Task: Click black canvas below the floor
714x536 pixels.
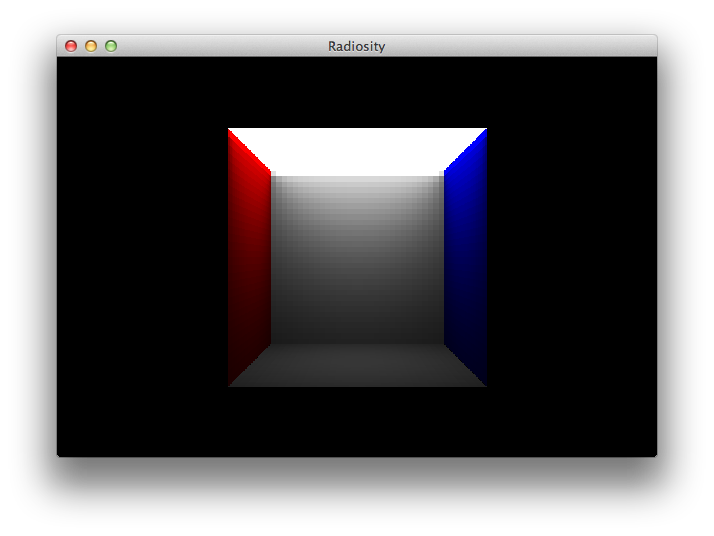Action: pyautogui.click(x=357, y=420)
